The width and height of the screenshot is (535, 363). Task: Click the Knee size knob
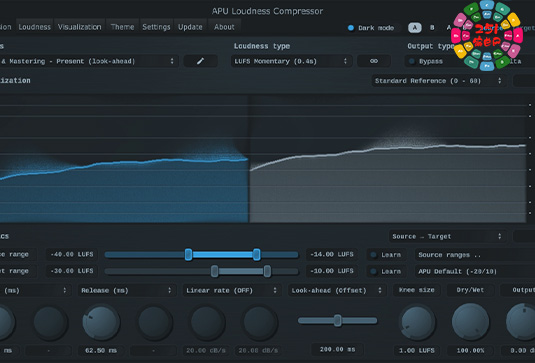[x=417, y=322]
